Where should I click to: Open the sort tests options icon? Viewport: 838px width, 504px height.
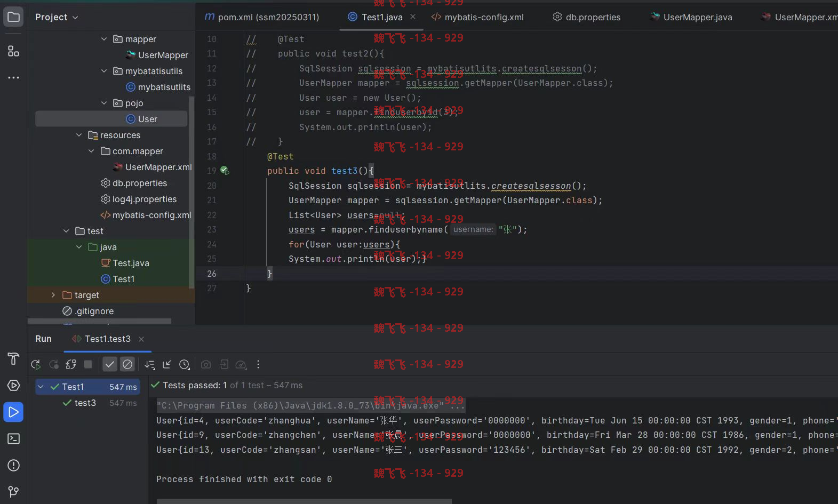pyautogui.click(x=150, y=364)
